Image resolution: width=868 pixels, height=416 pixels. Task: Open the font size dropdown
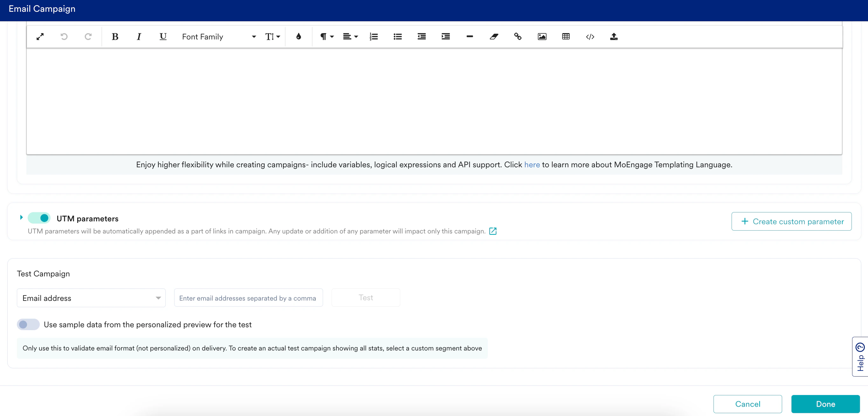(272, 36)
